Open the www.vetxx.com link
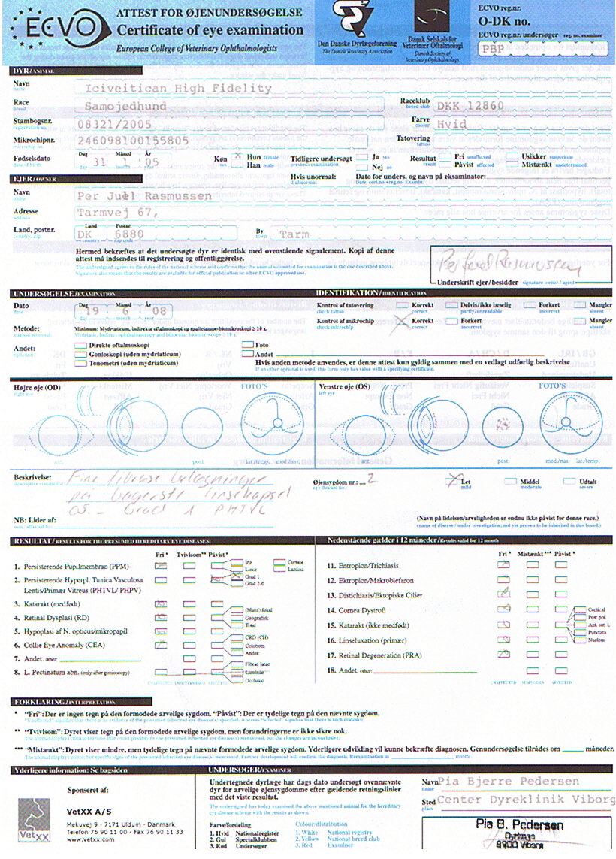 pos(90,839)
